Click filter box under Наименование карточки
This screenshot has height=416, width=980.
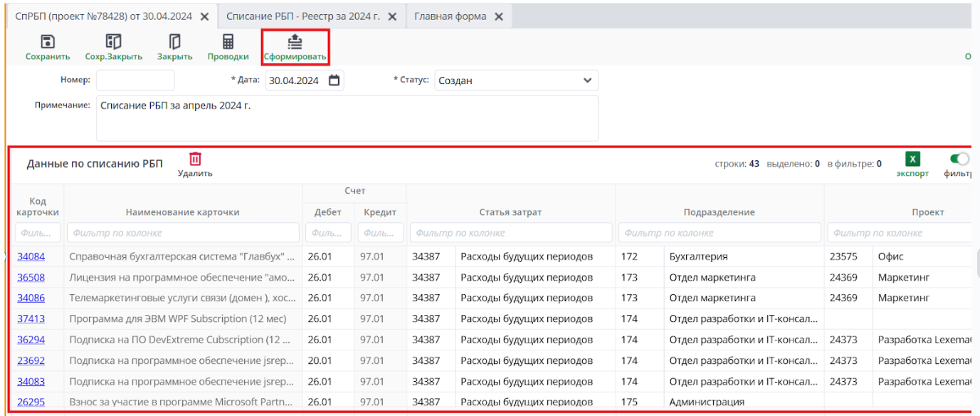click(x=183, y=233)
